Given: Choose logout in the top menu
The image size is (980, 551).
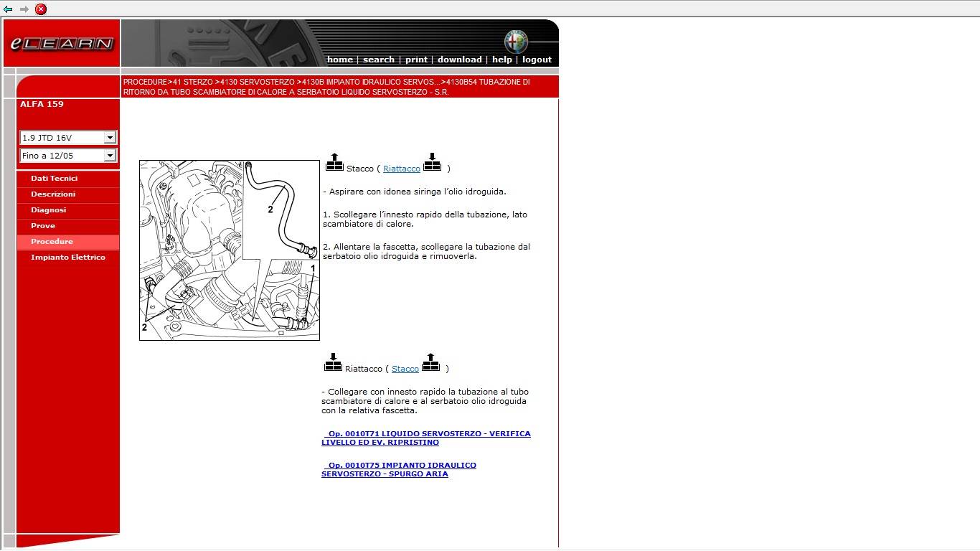Looking at the screenshot, I should click(537, 60).
